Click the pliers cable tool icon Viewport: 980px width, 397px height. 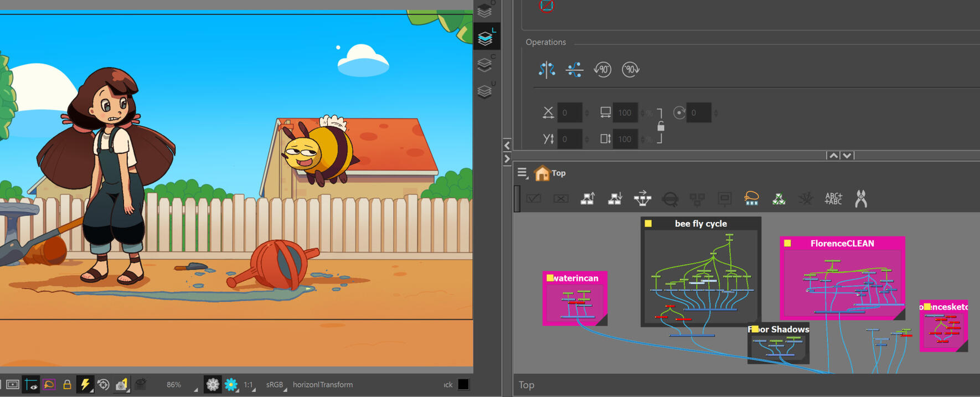coord(860,198)
